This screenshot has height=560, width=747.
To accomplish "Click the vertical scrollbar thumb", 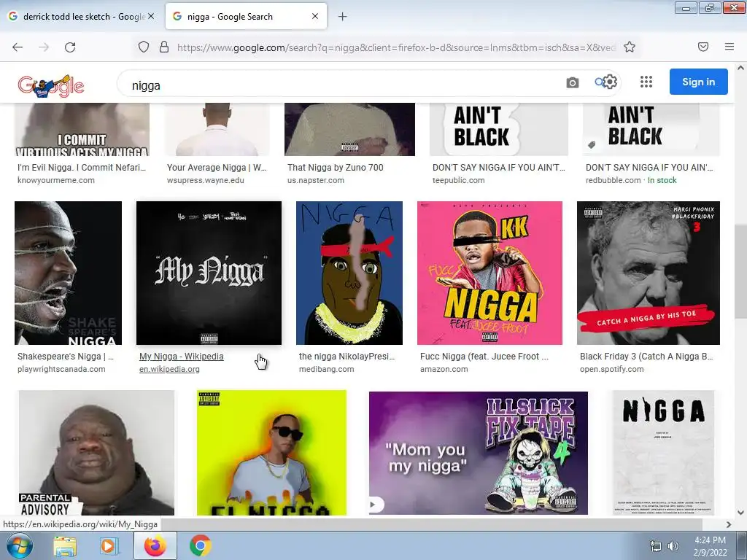I will point(740,271).
